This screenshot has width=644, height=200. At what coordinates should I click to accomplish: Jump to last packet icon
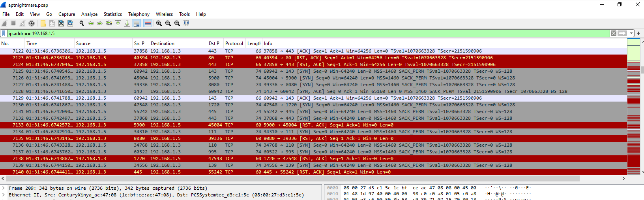127,23
